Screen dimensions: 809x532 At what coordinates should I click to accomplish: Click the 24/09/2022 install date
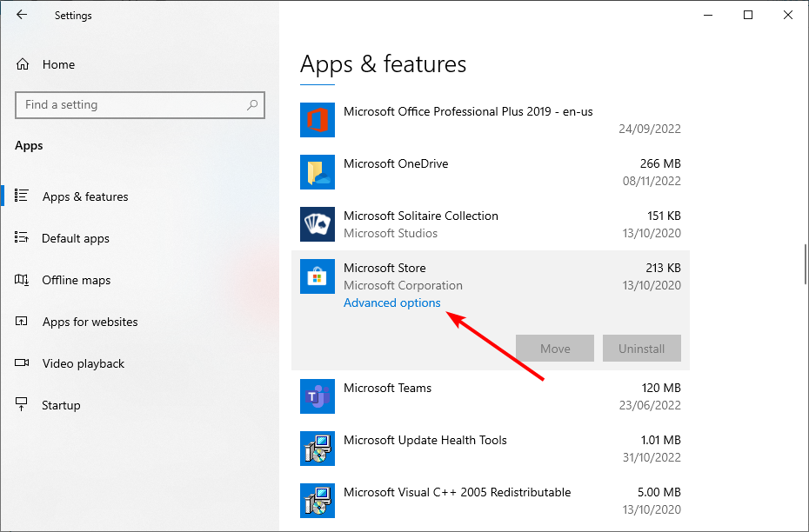[650, 129]
